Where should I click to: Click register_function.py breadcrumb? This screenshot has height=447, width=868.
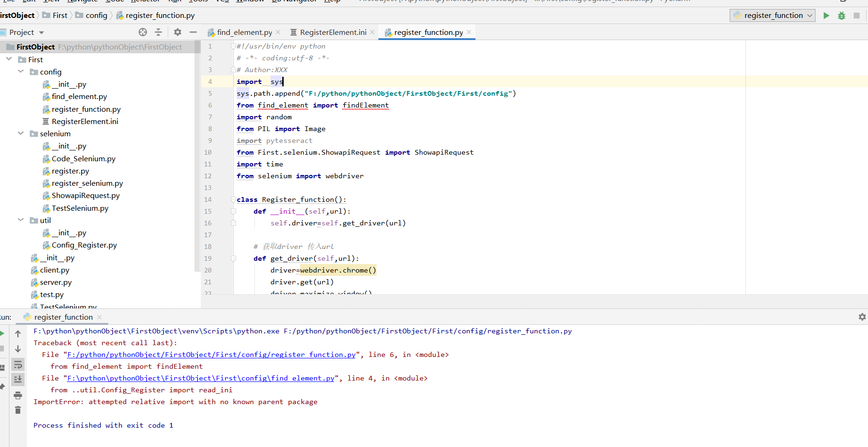point(156,15)
